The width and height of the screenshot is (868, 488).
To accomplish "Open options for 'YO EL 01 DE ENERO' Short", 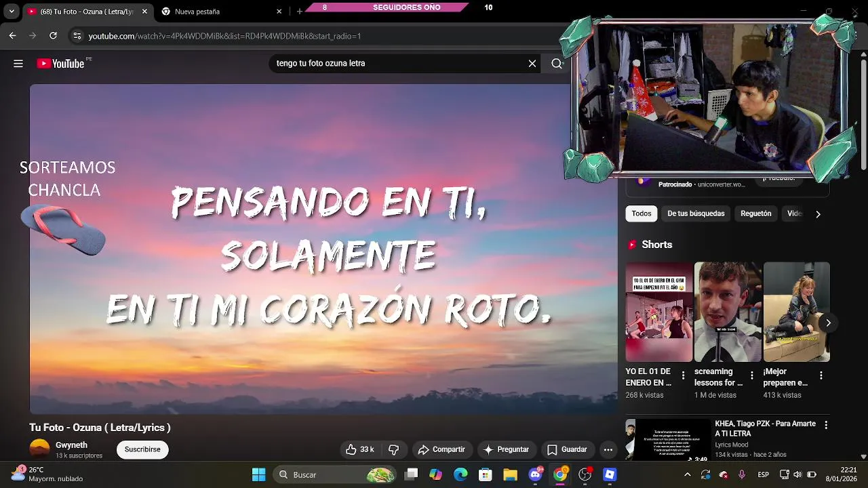I will [x=683, y=375].
